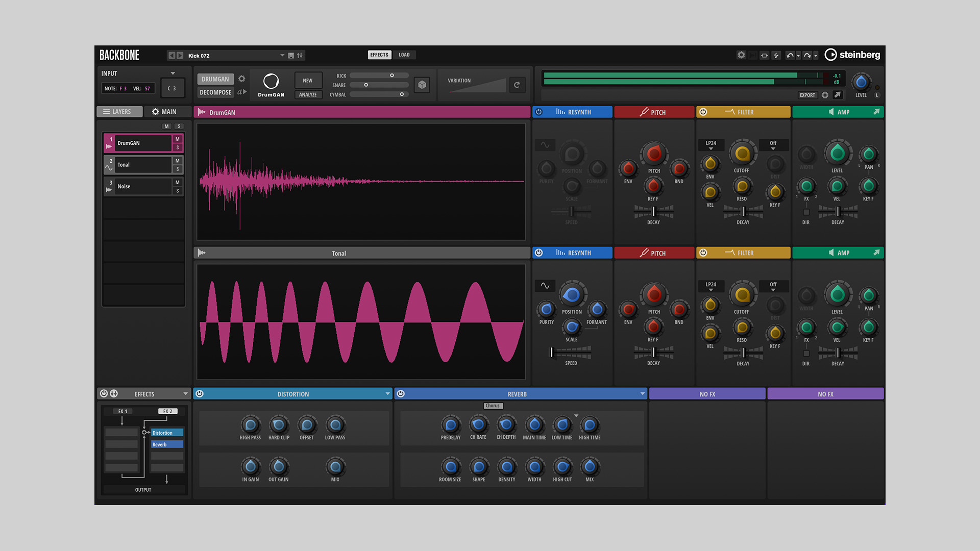Click the DrumGAN randomize cube icon
Viewport: 980px width, 551px height.
(422, 85)
